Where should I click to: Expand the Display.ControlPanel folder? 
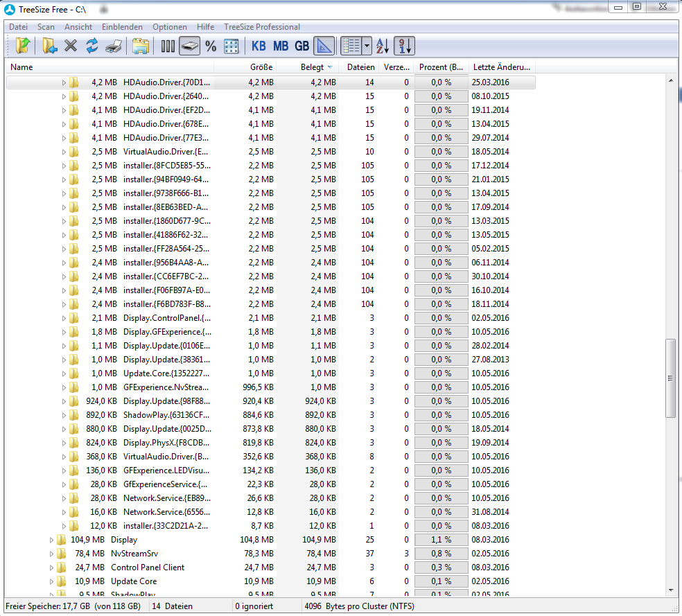point(64,318)
